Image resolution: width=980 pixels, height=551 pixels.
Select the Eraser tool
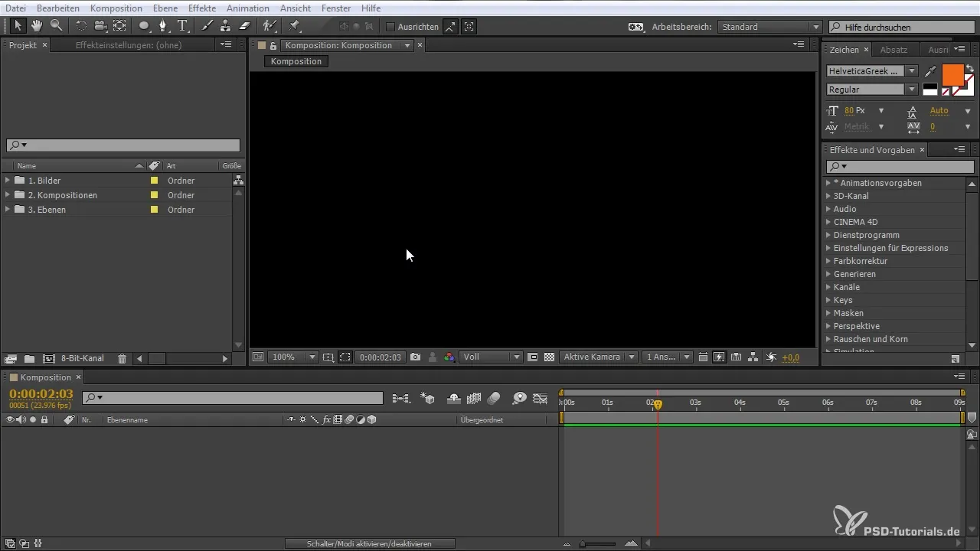tap(245, 26)
